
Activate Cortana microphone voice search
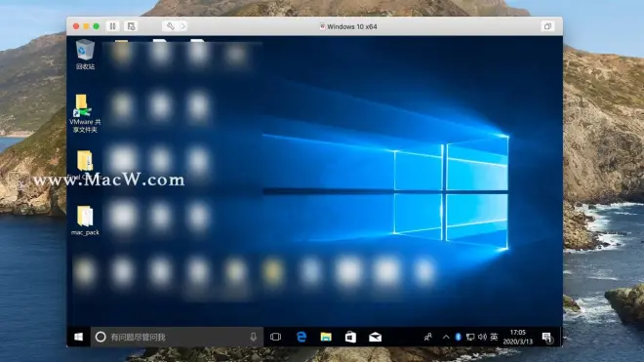pos(254,337)
